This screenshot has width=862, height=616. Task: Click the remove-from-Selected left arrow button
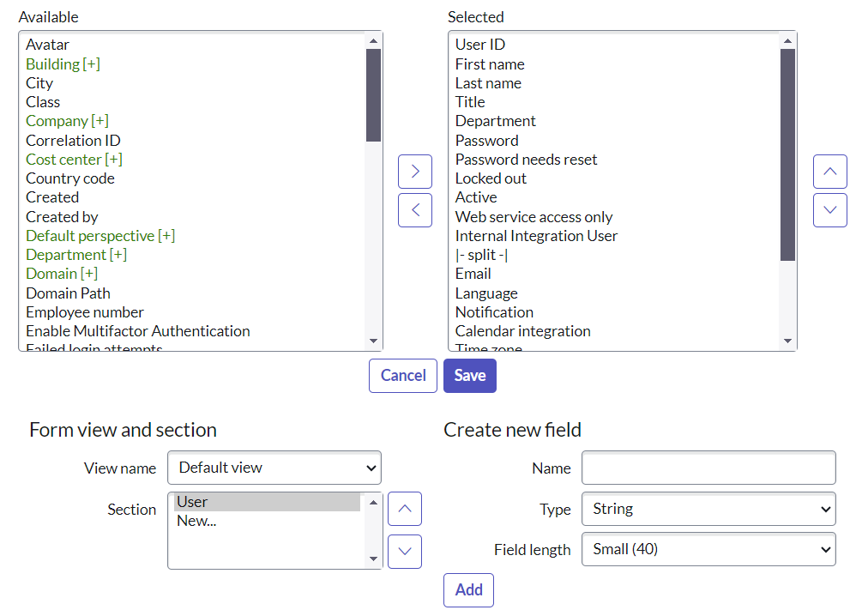click(415, 210)
